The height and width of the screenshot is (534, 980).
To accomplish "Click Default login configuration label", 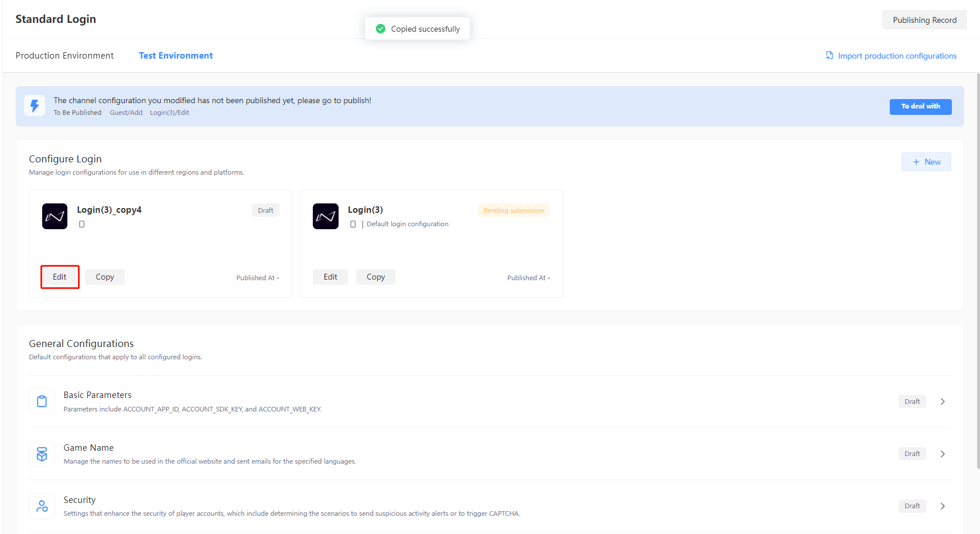I will click(x=408, y=224).
